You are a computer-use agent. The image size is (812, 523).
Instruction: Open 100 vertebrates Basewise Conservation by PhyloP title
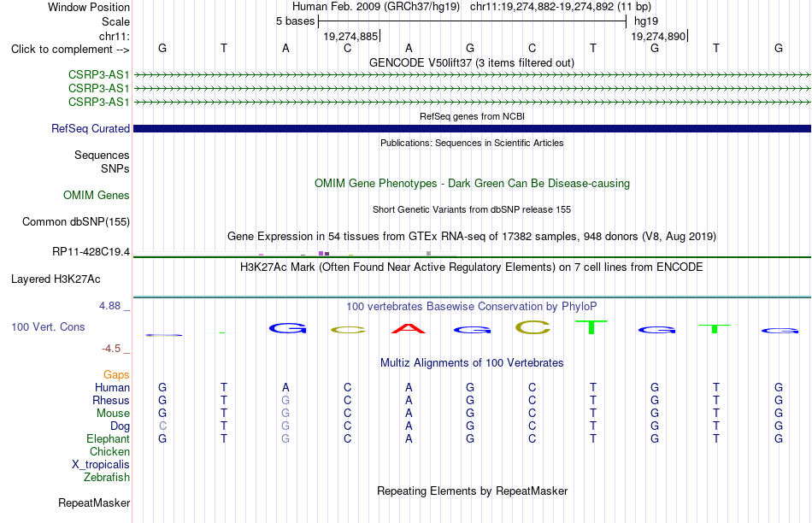[x=472, y=307]
